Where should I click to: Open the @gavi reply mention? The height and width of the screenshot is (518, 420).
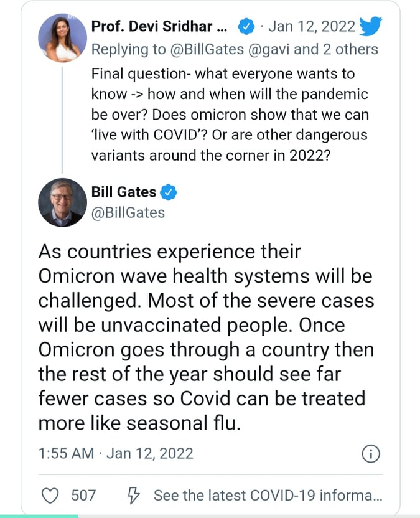269,50
